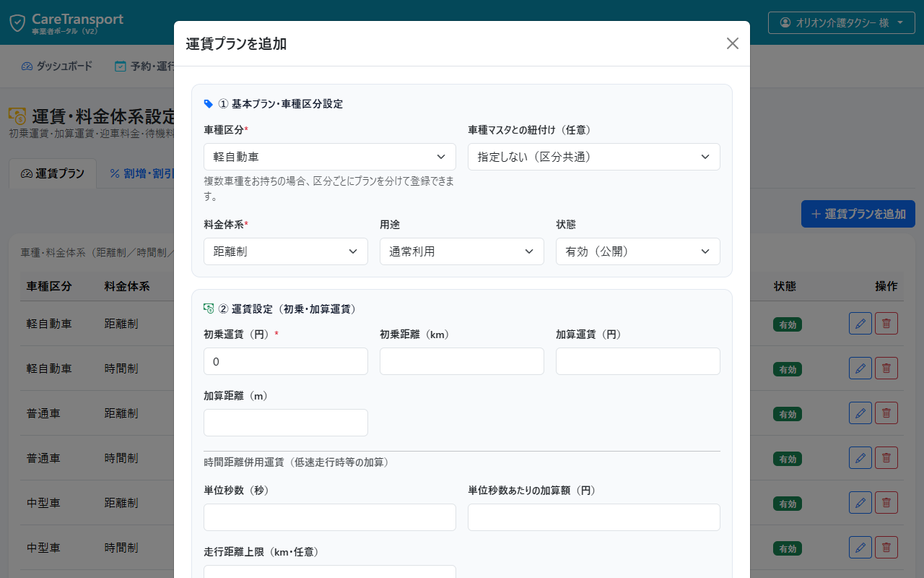Image resolution: width=924 pixels, height=578 pixels.
Task: Click the 有効 badge in 普通車 距離制 row
Action: [787, 415]
